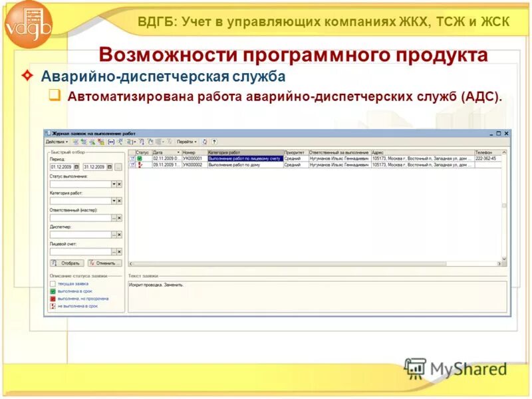Clear the Статус выполнения filter with the × icon
Viewport: 532px width, 399px height.
click(x=119, y=183)
